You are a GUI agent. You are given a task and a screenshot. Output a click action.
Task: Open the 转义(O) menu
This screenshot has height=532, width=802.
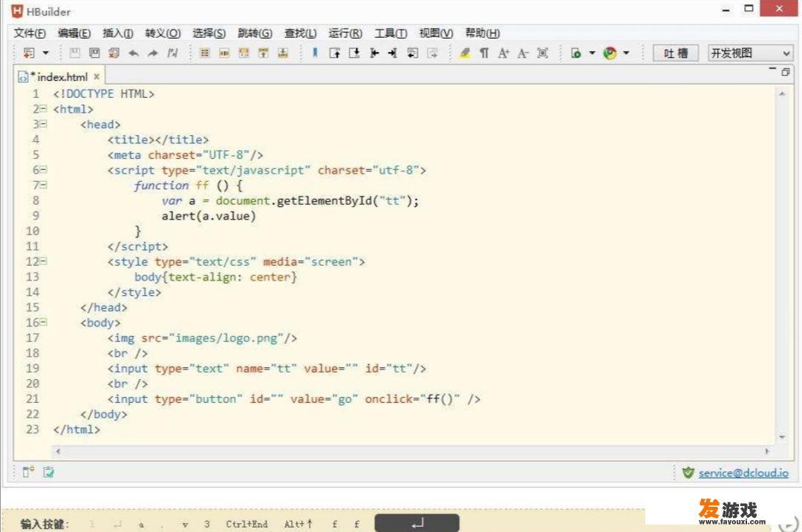click(x=163, y=33)
